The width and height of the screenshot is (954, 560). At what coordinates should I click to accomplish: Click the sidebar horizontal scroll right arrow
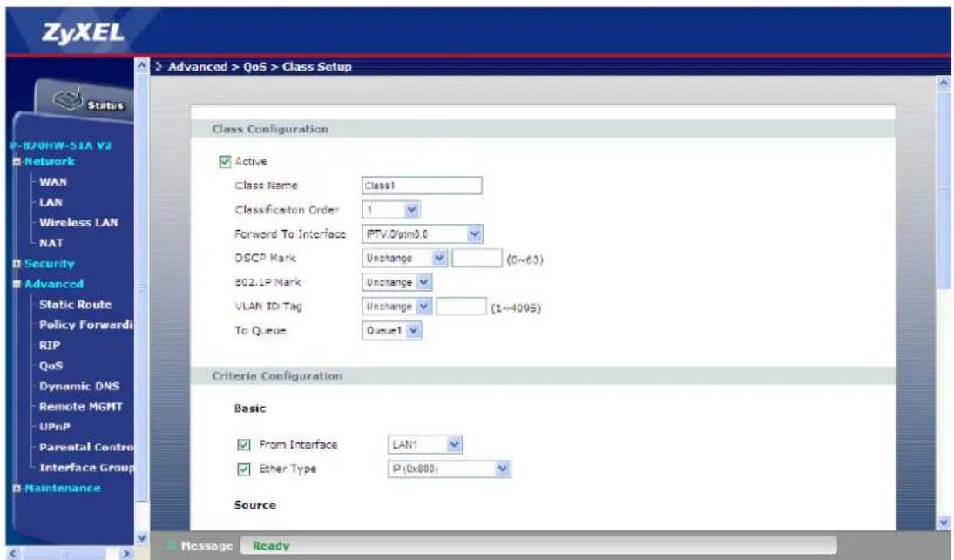click(x=126, y=553)
